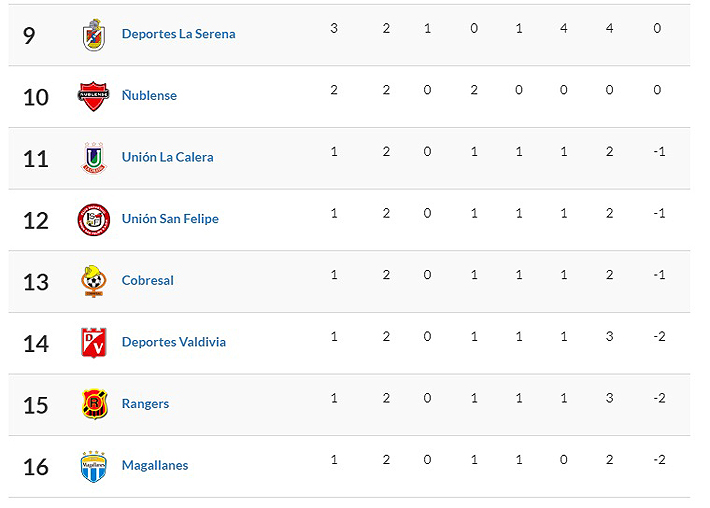This screenshot has width=710, height=508.
Task: Click the Unión San Felipe club crest
Action: (x=93, y=219)
